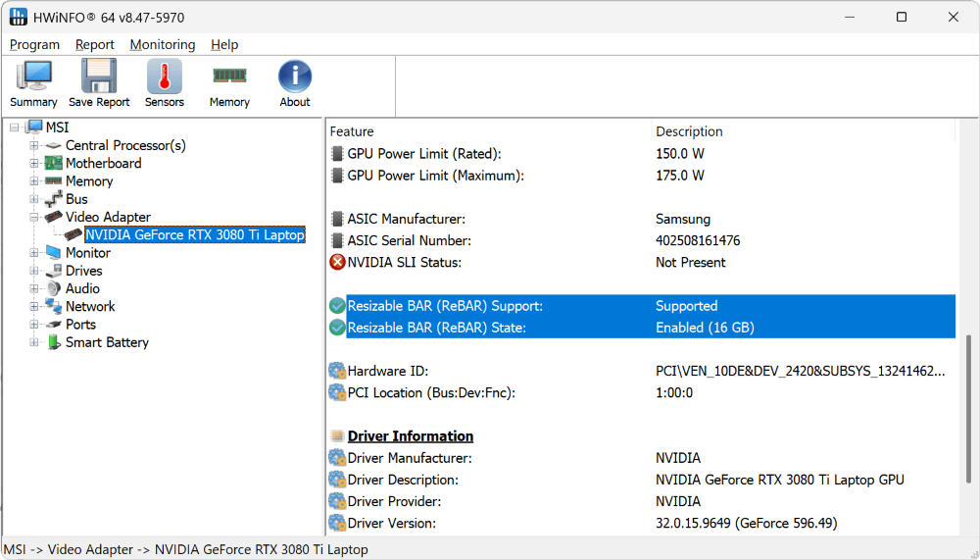This screenshot has height=560, width=980.
Task: Click the Central Processor(s) chip icon
Action: click(x=54, y=146)
